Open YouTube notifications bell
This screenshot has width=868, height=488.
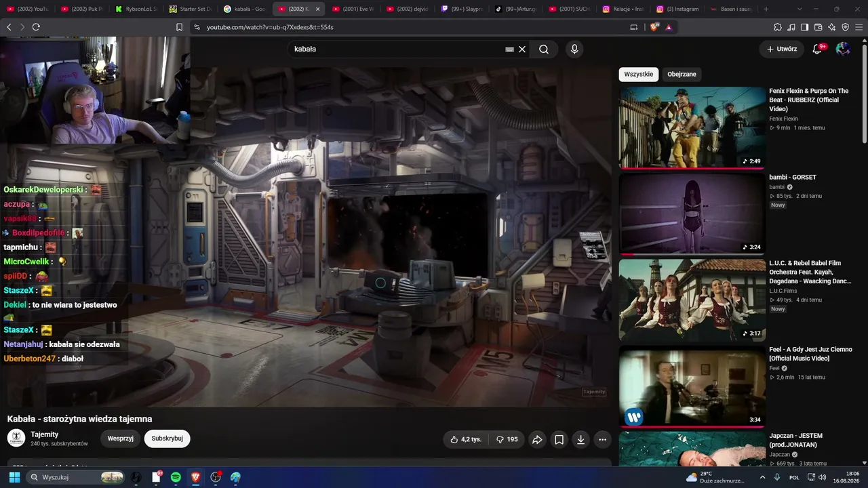tap(818, 49)
